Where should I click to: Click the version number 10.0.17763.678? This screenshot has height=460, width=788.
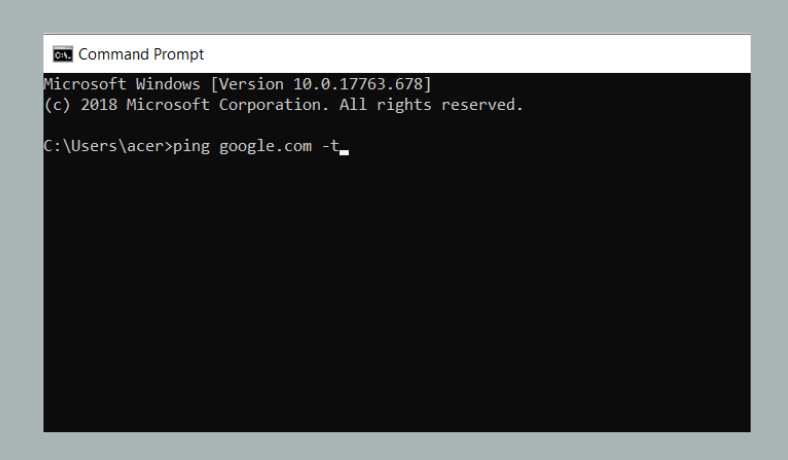(x=358, y=84)
